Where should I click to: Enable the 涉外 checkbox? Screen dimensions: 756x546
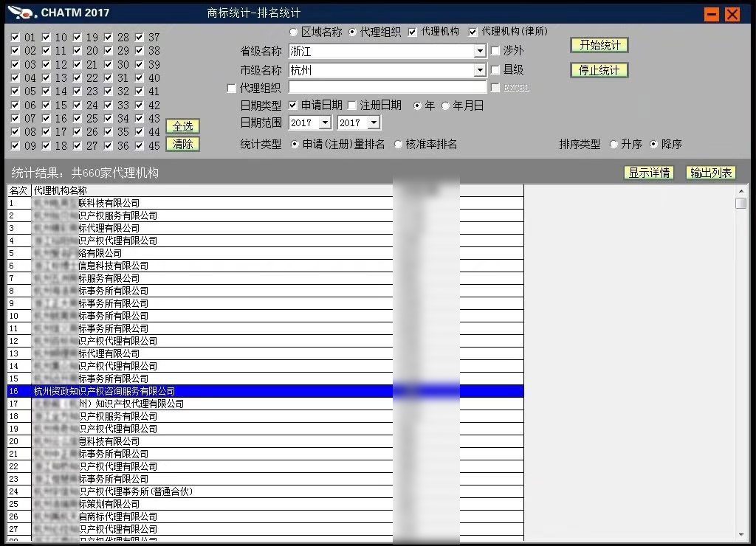(495, 51)
